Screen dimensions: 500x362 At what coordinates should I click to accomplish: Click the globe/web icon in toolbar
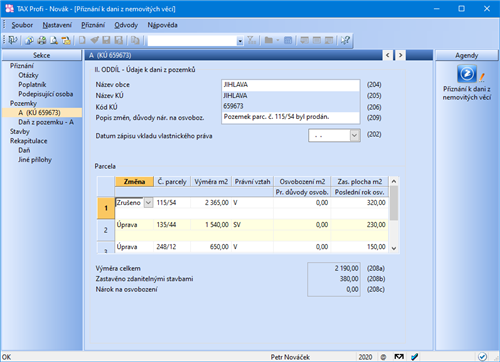click(x=29, y=40)
